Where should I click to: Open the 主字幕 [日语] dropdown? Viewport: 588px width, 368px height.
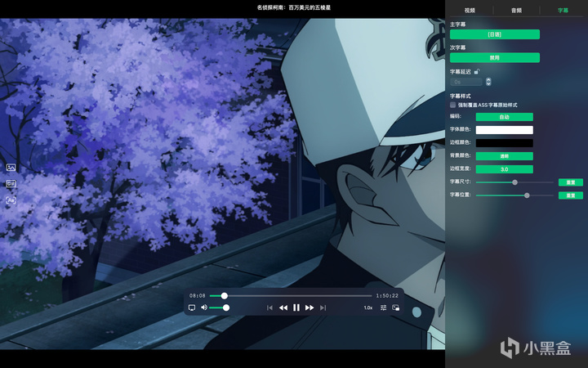pyautogui.click(x=495, y=34)
